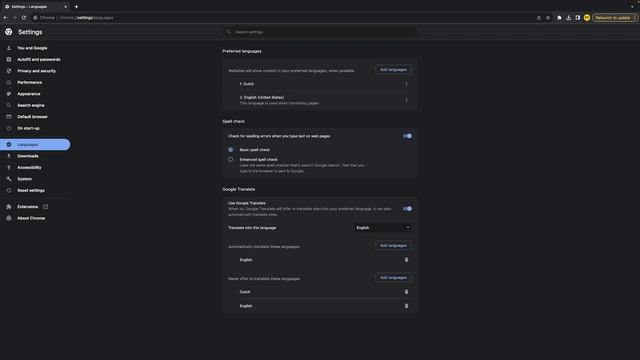Focus the Search settings field
The image size is (640, 360).
pos(320,32)
